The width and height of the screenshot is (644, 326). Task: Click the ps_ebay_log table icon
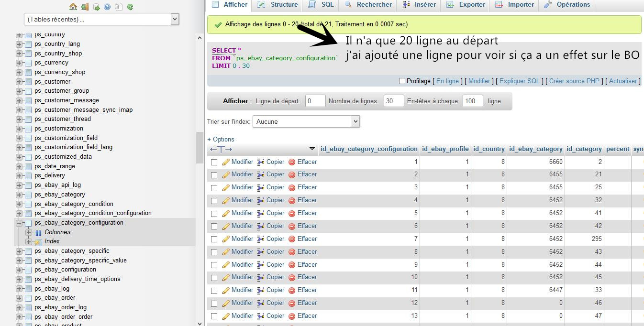point(28,289)
